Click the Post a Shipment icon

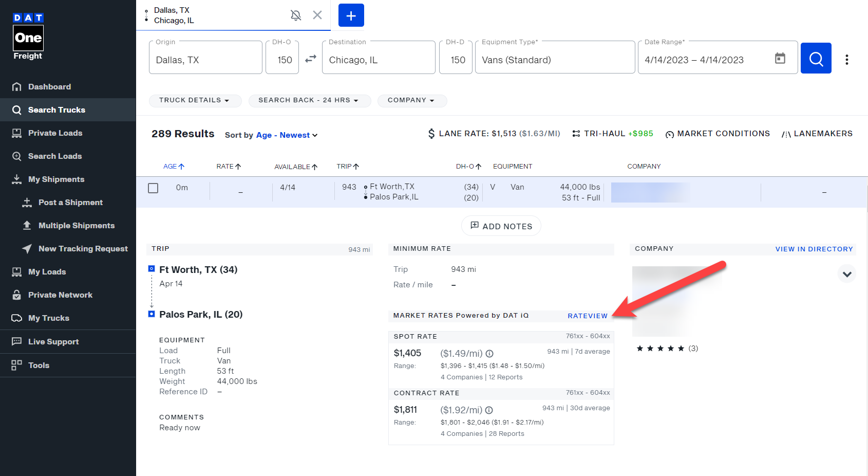point(26,202)
